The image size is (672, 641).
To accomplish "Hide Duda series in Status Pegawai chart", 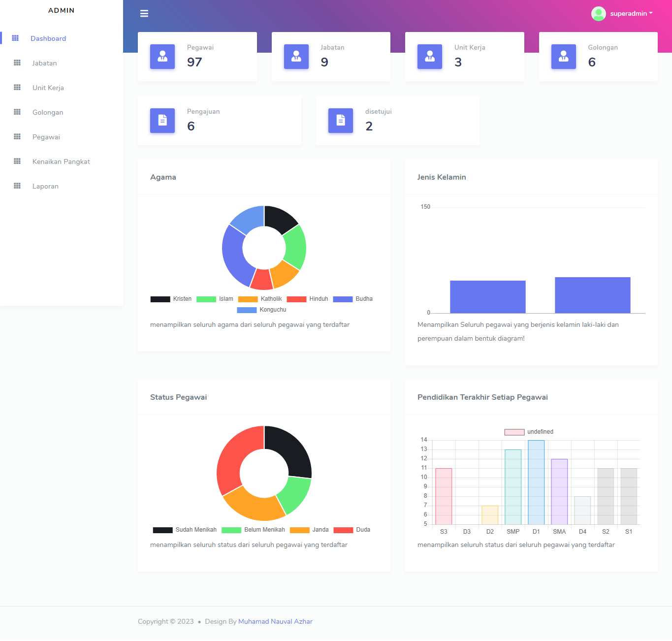I will [352, 530].
